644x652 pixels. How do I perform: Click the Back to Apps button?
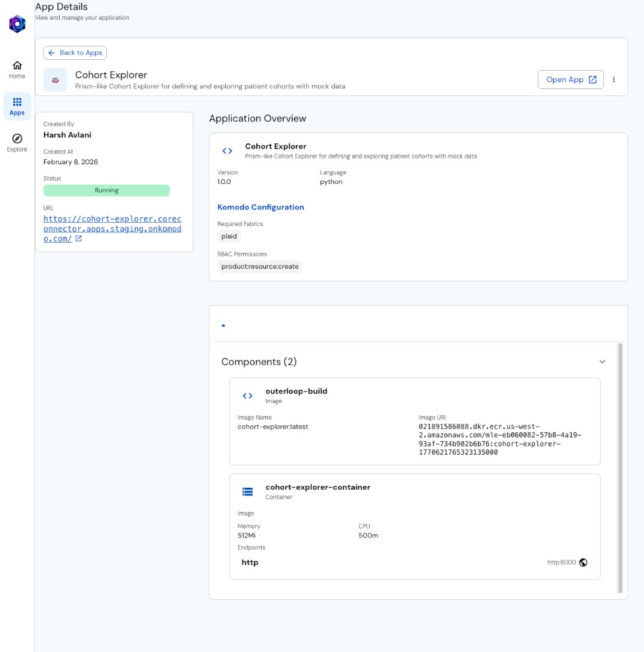coord(75,53)
